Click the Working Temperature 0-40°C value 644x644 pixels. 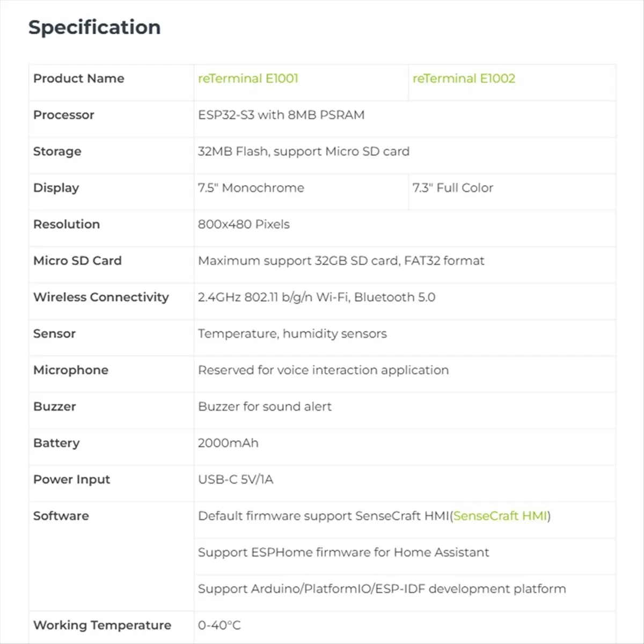(219, 625)
